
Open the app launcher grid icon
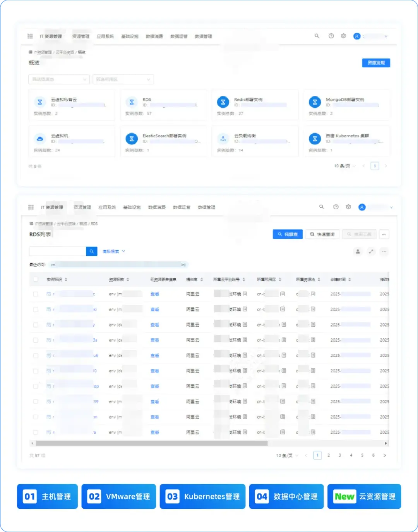pyautogui.click(x=30, y=36)
